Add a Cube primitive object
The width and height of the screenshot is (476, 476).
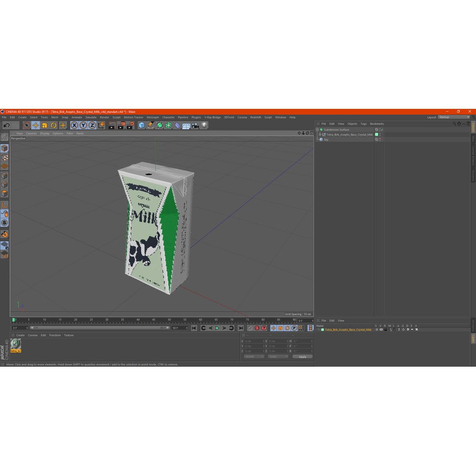click(x=141, y=125)
